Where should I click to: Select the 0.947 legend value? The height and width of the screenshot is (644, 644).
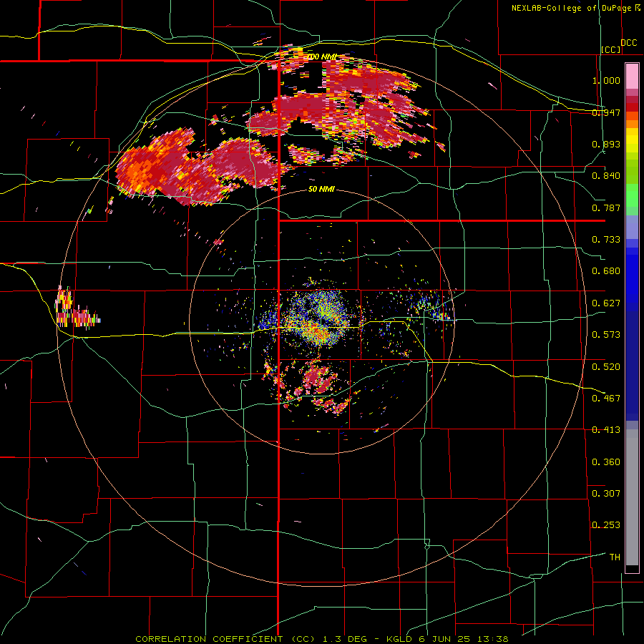(606, 112)
